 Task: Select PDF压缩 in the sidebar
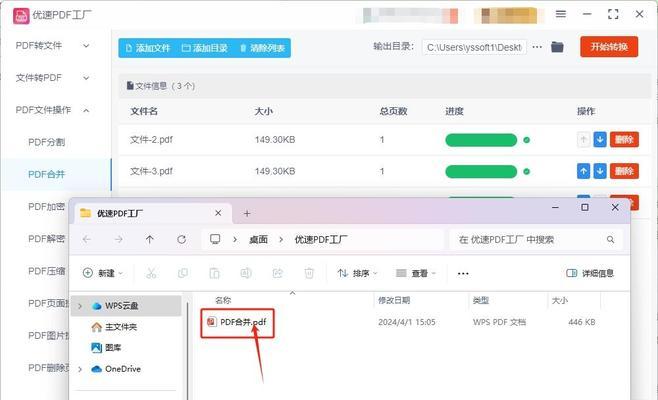click(47, 271)
